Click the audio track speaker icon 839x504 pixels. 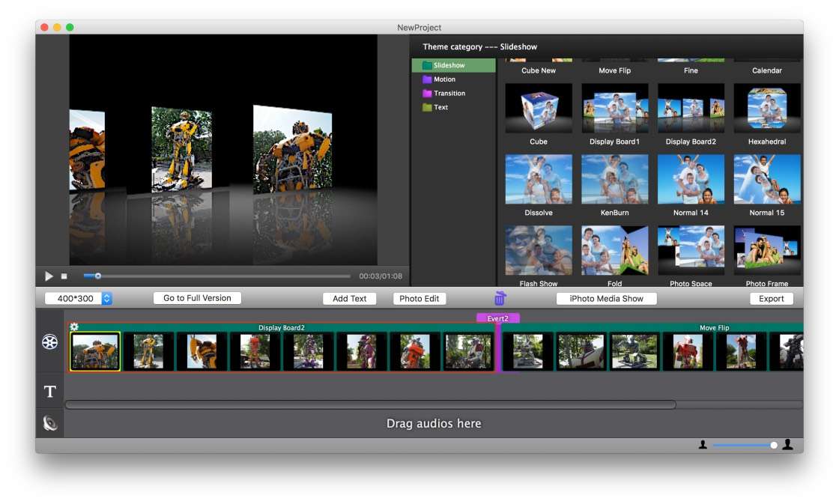click(50, 423)
